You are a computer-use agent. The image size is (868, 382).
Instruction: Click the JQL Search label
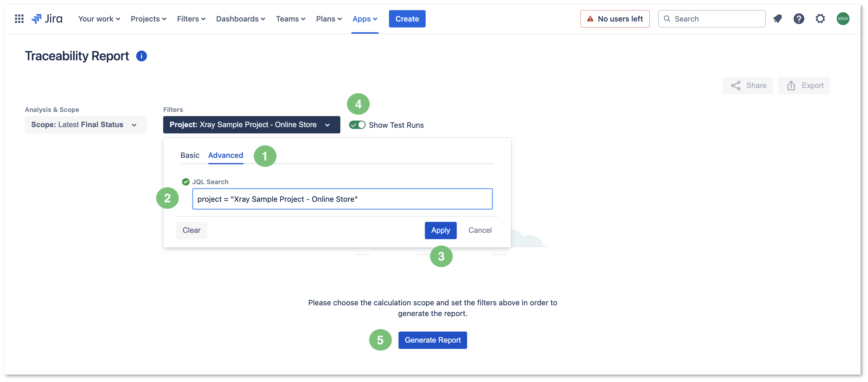210,182
